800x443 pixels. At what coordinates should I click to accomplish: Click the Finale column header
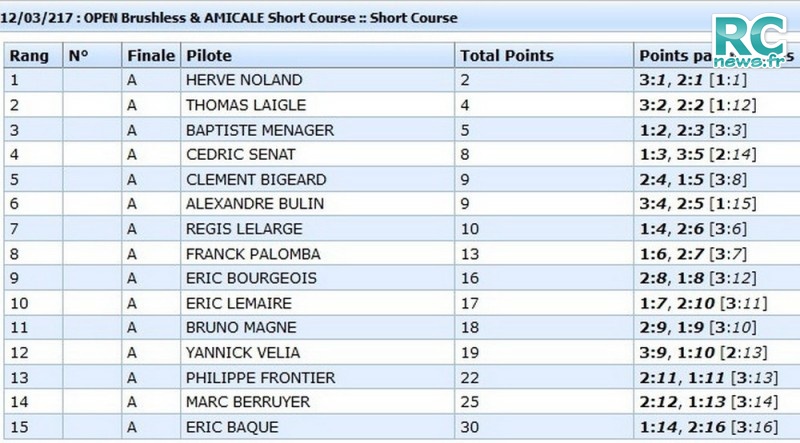[151, 56]
